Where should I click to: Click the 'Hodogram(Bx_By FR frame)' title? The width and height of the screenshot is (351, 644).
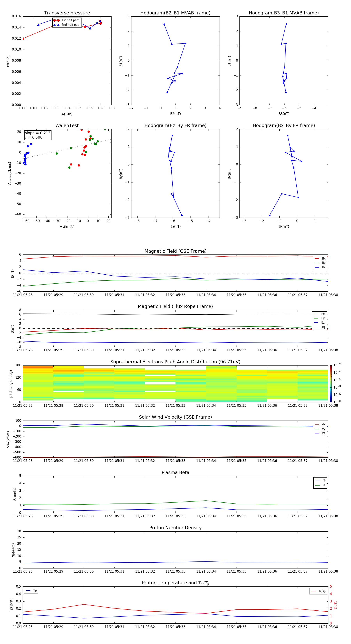[284, 125]
